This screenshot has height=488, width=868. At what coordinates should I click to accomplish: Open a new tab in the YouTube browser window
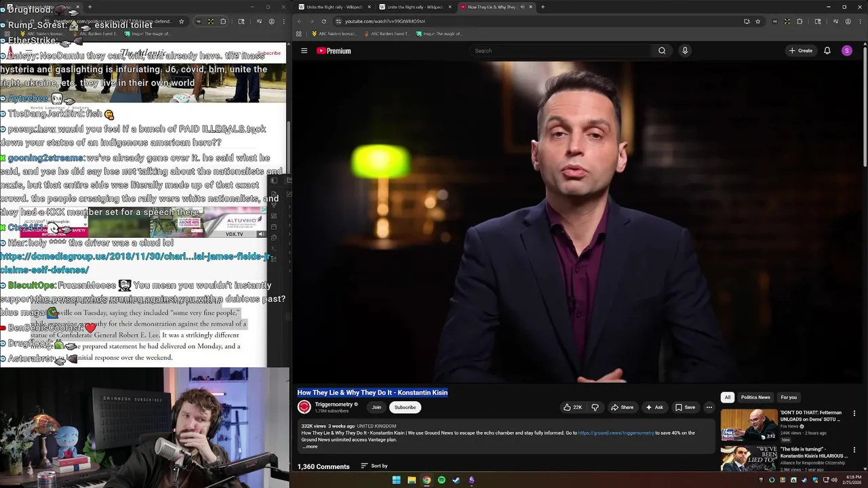pyautogui.click(x=542, y=7)
